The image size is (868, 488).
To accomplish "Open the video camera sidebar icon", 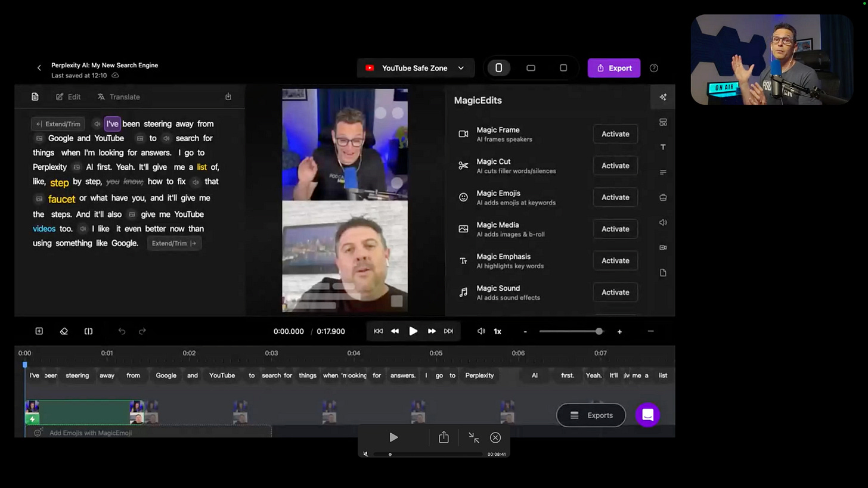I will click(663, 247).
